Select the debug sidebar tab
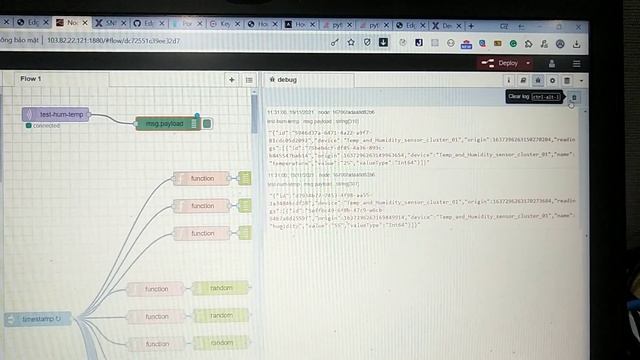This screenshot has width=640, height=360. tap(309, 80)
